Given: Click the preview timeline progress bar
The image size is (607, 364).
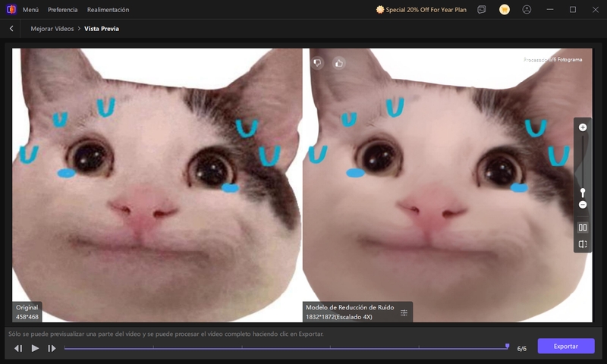Looking at the screenshot, I should pos(286,348).
